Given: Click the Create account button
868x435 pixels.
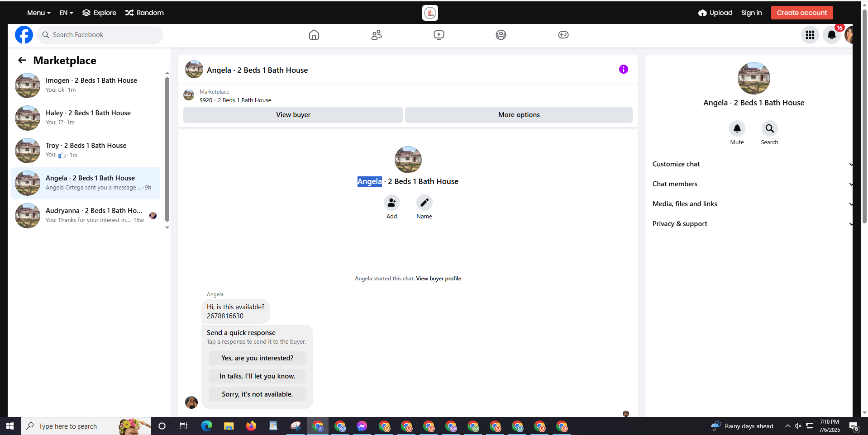Looking at the screenshot, I should tap(802, 13).
